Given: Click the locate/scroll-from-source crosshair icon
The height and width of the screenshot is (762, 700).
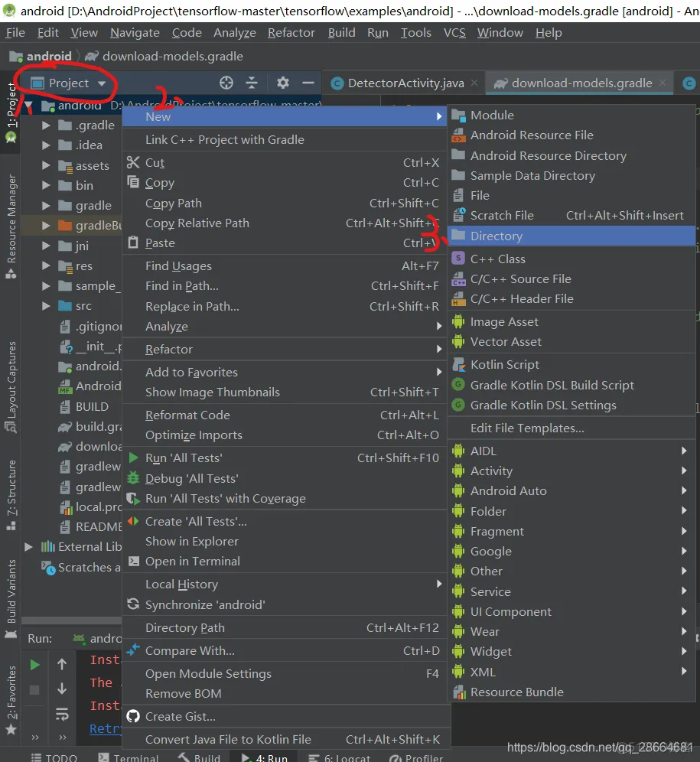Looking at the screenshot, I should (226, 83).
